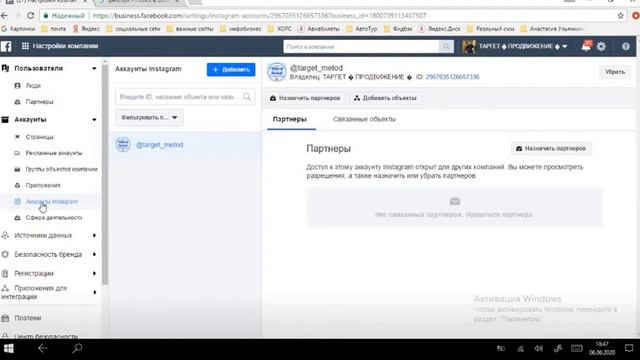Focus the company search field
Viewport: 640px width, 360px height.
361,47
